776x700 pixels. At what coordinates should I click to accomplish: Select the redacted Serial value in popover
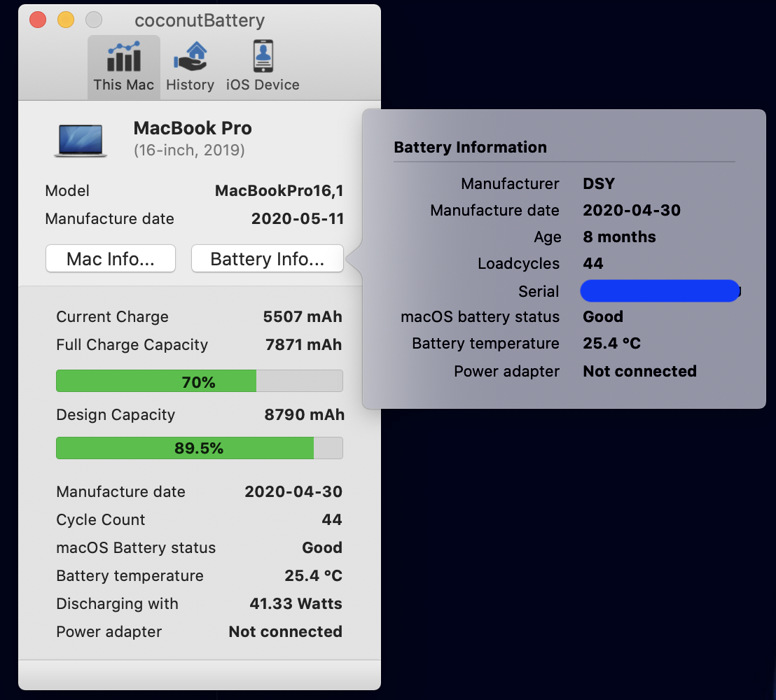tap(660, 290)
